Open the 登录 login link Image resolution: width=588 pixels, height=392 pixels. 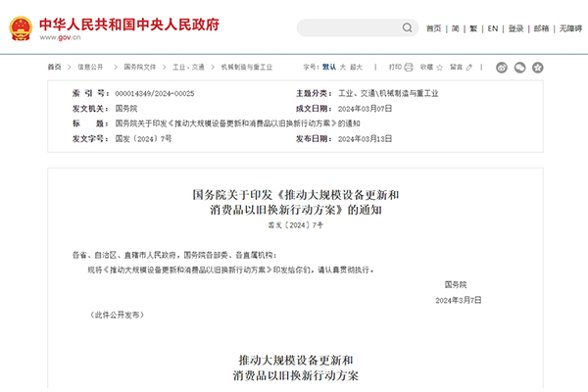click(517, 28)
